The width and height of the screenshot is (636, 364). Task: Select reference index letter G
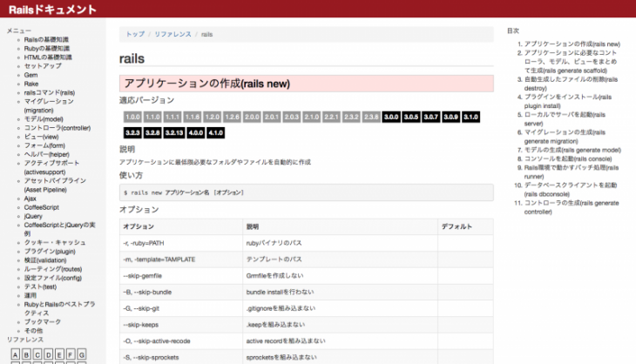tap(82, 354)
